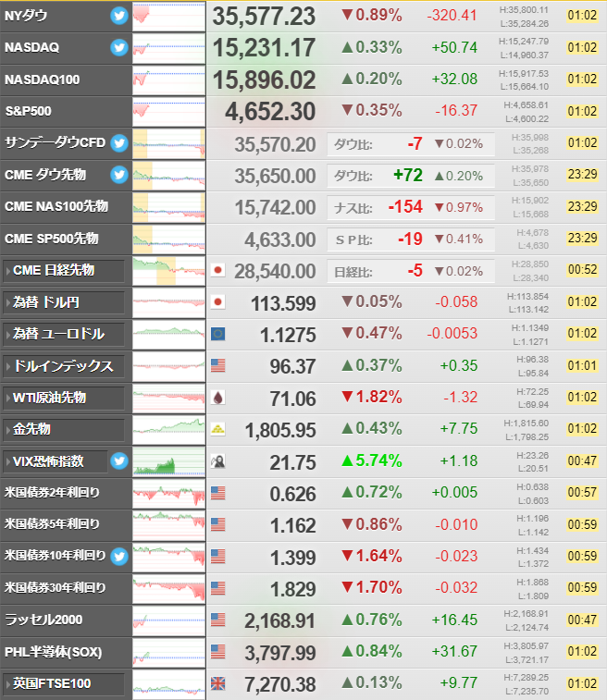Image resolution: width=607 pixels, height=700 pixels.
Task: Click the US flag in 米国債券5年利回り row
Action: click(217, 524)
